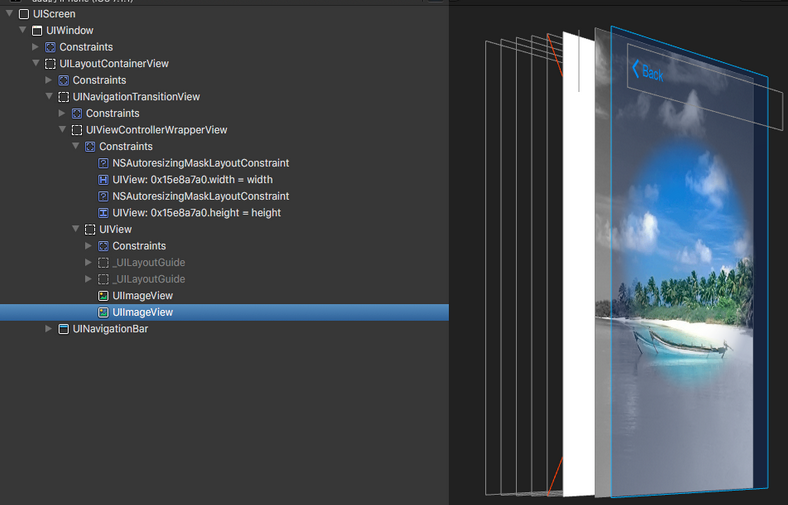Viewport: 788px width, 505px height.
Task: Click the Constraints icon under UILayoutContainerView
Action: click(63, 80)
